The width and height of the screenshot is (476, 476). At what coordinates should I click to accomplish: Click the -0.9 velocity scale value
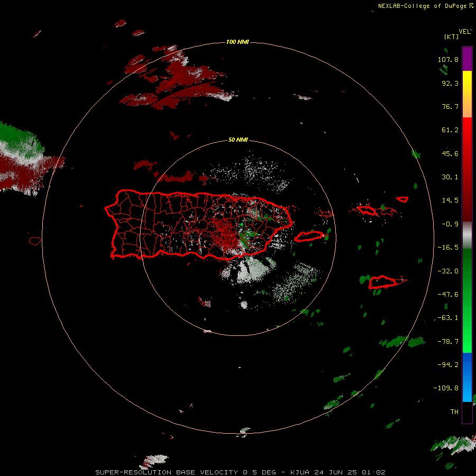coord(450,224)
